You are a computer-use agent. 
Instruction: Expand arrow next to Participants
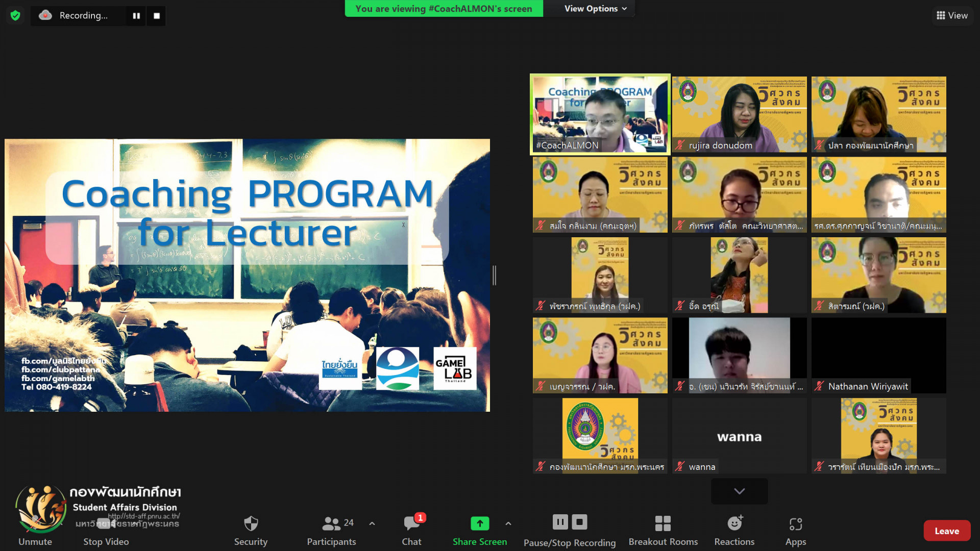(372, 523)
